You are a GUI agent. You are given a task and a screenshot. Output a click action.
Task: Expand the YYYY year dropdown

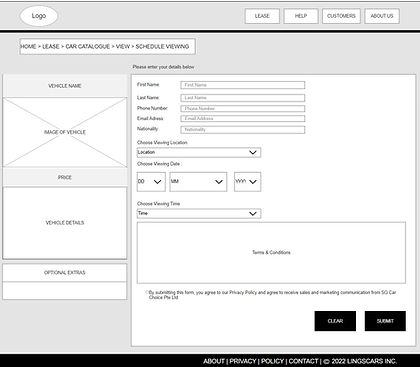(248, 182)
